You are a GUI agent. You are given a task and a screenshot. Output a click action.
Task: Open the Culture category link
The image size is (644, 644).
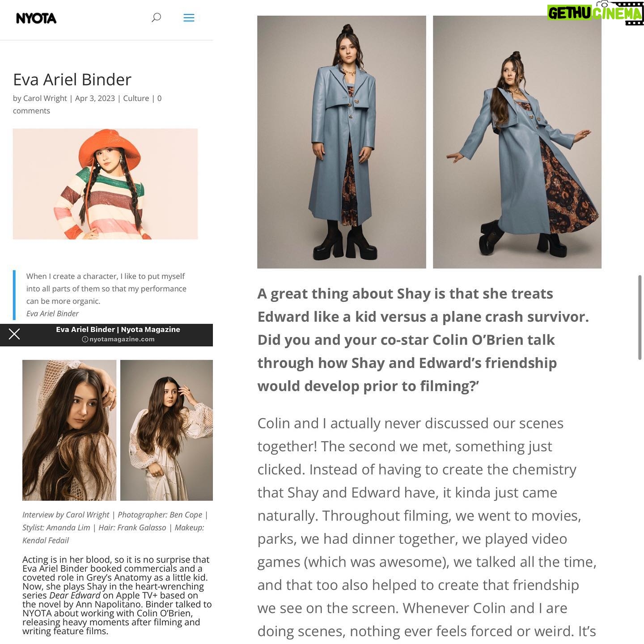point(136,98)
